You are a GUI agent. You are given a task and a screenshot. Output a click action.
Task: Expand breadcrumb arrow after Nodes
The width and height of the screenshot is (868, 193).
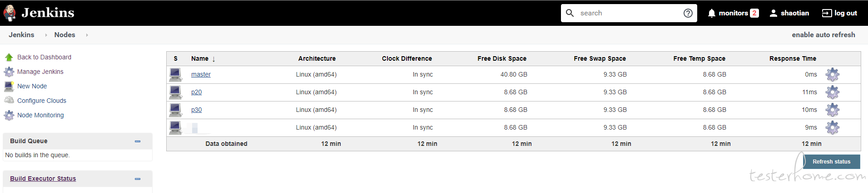[87, 35]
